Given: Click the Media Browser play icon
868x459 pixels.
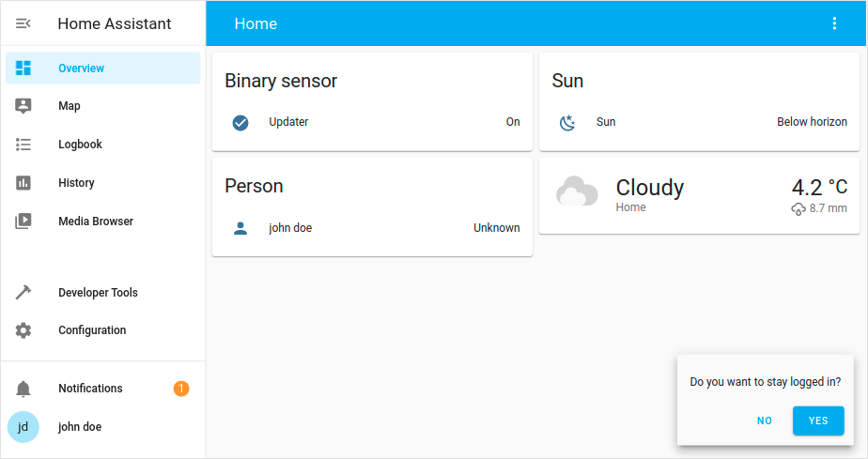Looking at the screenshot, I should 23,222.
